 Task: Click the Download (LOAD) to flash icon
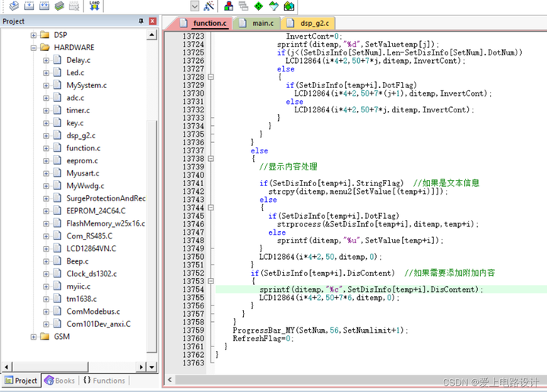coord(94,6)
